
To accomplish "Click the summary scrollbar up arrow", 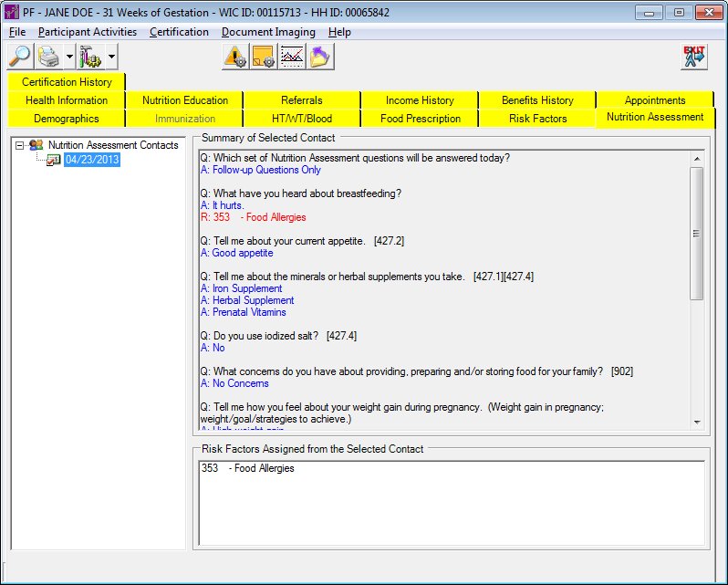I will click(x=696, y=159).
